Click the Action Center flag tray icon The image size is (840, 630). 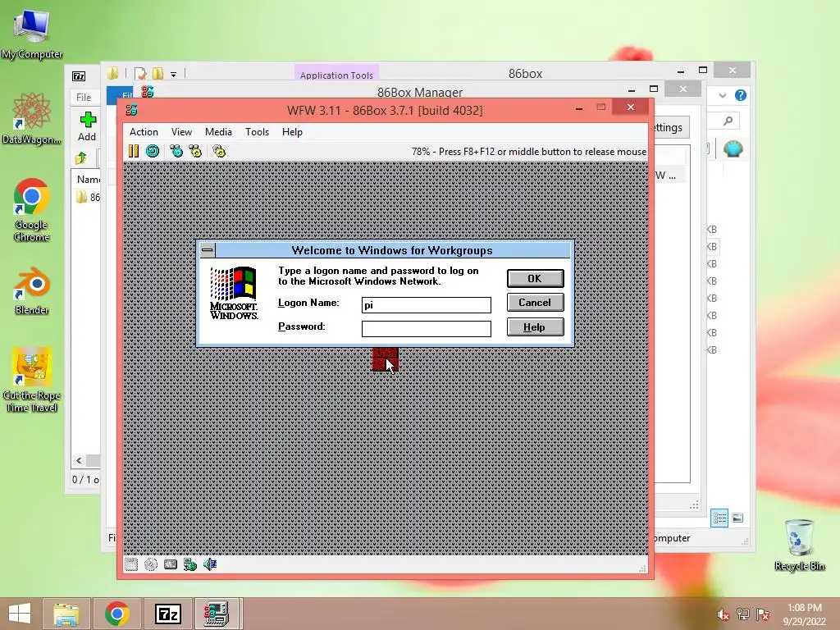point(763,614)
